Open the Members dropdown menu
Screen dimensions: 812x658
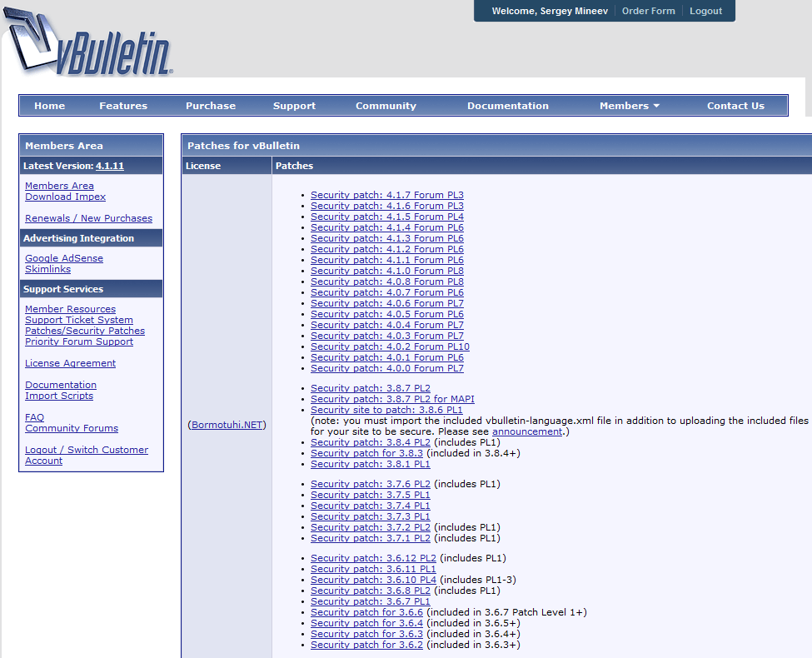[630, 106]
